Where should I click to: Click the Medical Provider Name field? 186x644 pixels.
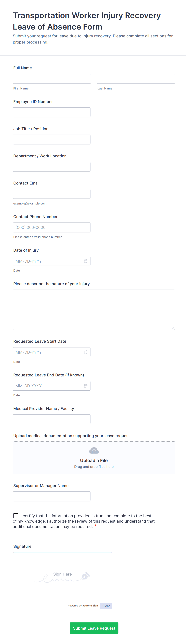[x=52, y=419]
